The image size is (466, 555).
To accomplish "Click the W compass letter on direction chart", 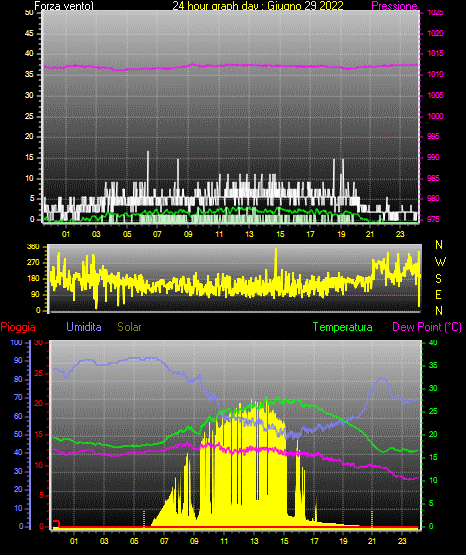I will point(440,262).
